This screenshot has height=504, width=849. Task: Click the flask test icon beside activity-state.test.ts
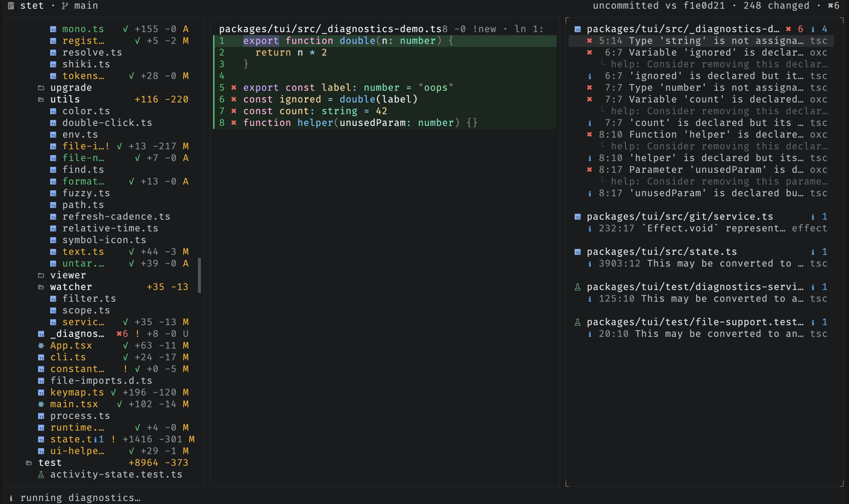pos(41,475)
